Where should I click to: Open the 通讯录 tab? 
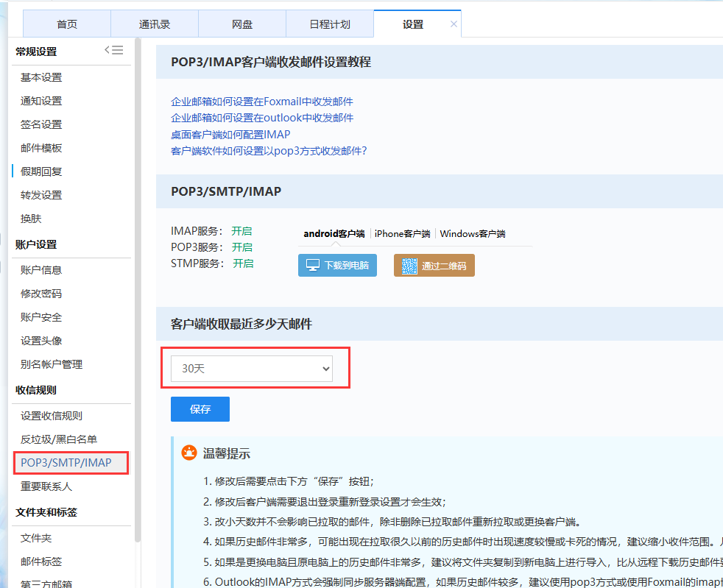155,24
